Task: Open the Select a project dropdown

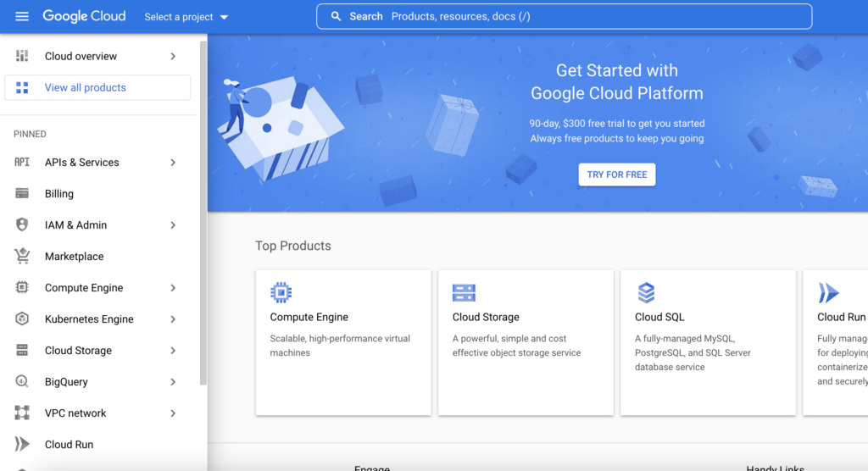Action: pyautogui.click(x=186, y=17)
